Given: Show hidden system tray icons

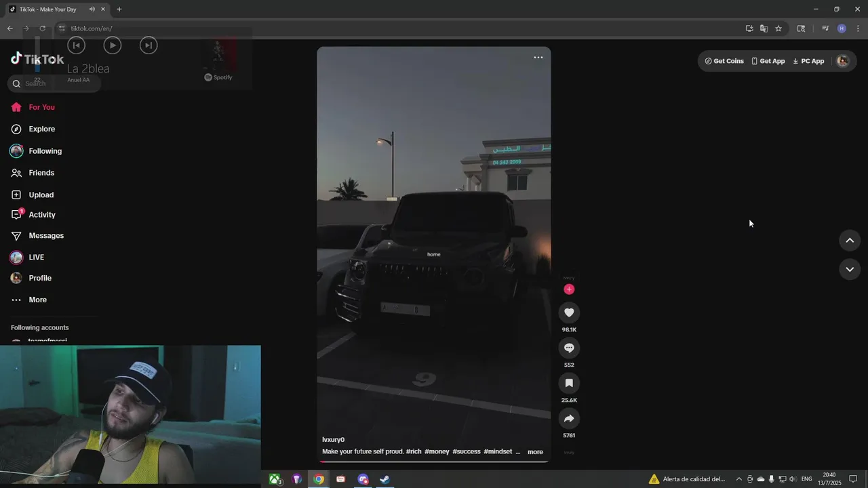Looking at the screenshot, I should coord(738,479).
